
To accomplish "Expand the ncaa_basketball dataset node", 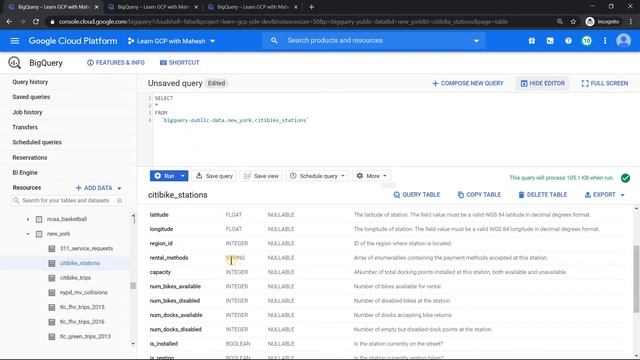I will pyautogui.click(x=28, y=219).
